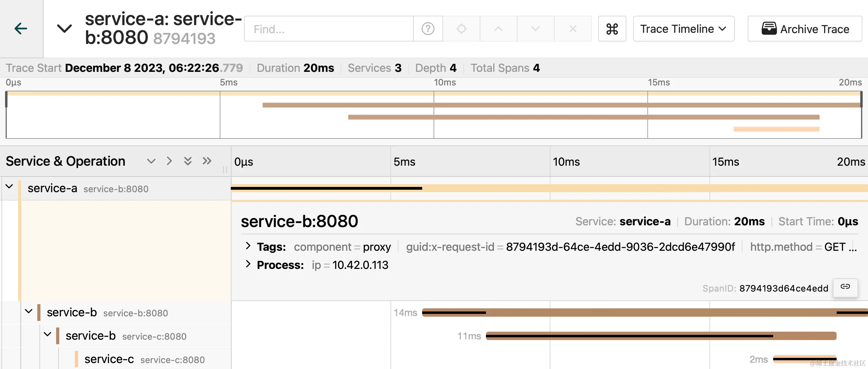The width and height of the screenshot is (868, 369).
Task: Collapse the trace title chevron
Action: click(64, 29)
